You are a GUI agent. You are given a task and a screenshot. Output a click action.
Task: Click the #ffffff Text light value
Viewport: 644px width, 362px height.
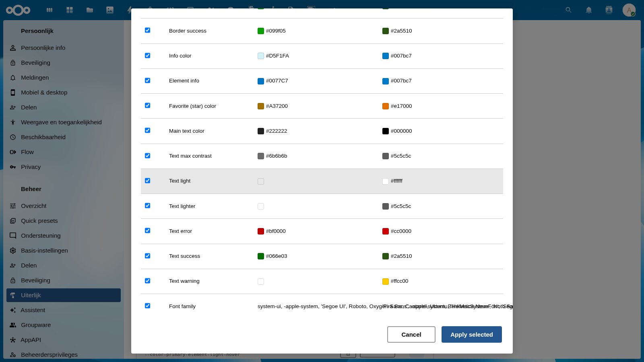(x=396, y=181)
